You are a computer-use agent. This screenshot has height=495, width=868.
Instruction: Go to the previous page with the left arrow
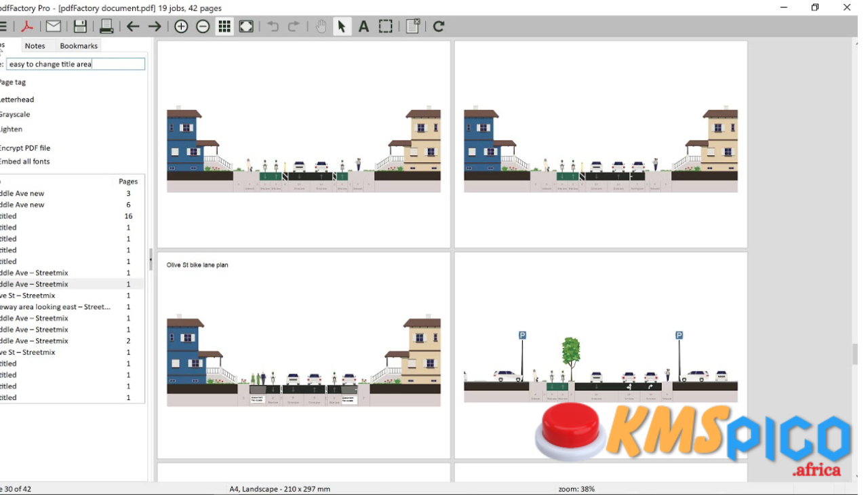[x=133, y=26]
